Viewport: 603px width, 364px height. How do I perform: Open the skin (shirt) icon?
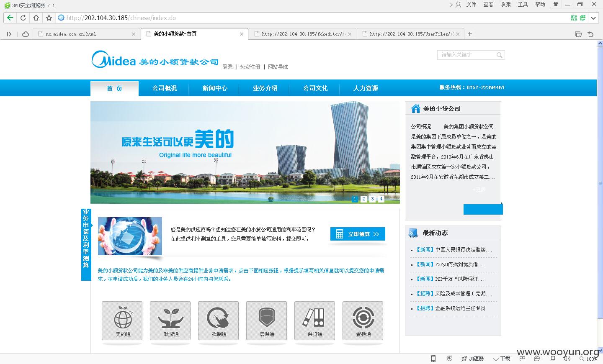coord(556,4)
